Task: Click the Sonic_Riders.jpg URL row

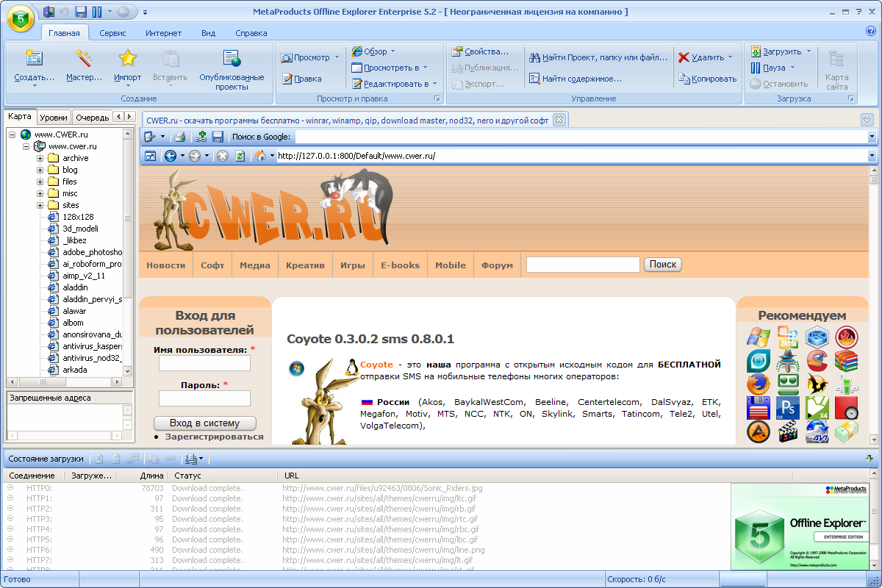Action: [x=382, y=488]
